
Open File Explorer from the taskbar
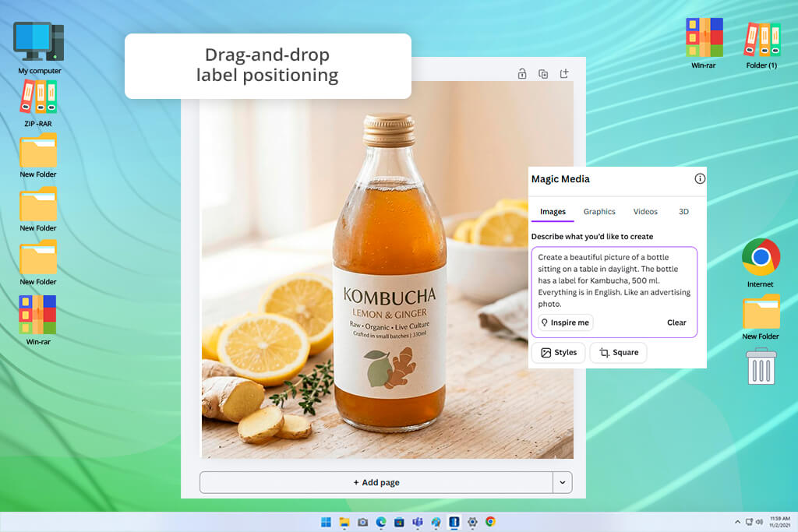click(x=344, y=522)
